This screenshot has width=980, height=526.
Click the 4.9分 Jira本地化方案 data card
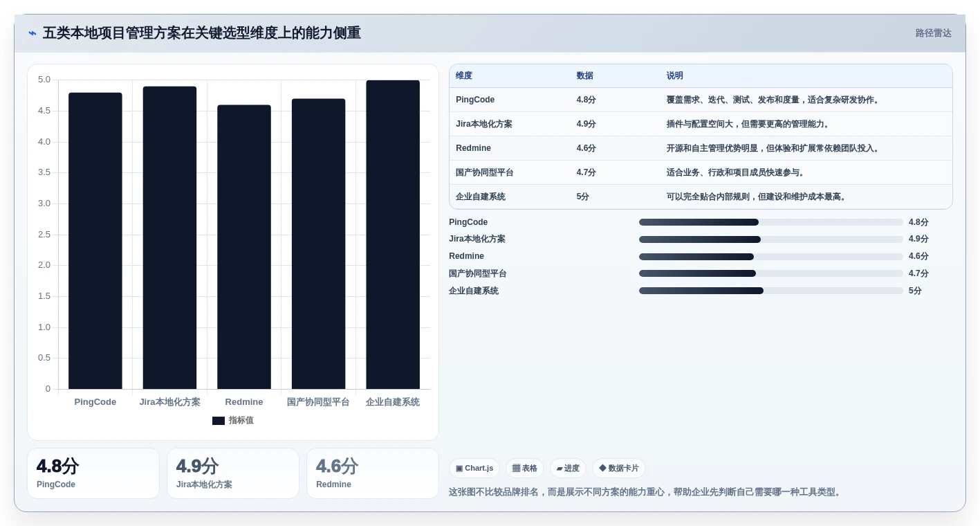(233, 473)
